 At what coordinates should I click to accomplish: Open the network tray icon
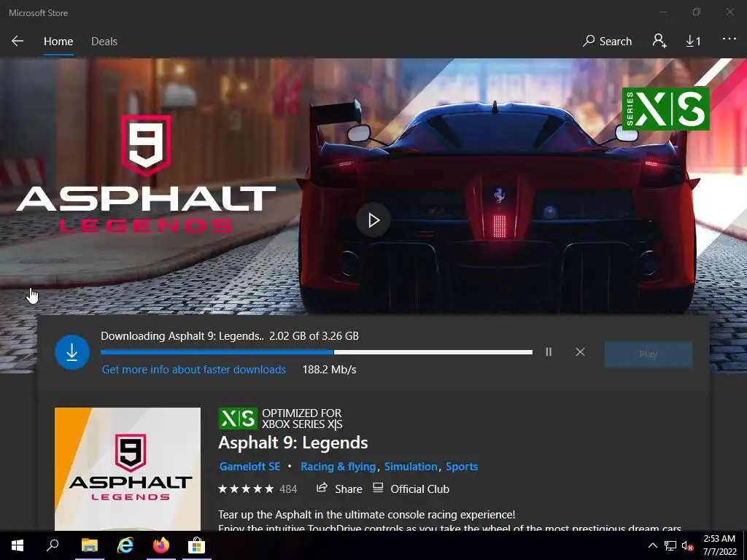670,545
